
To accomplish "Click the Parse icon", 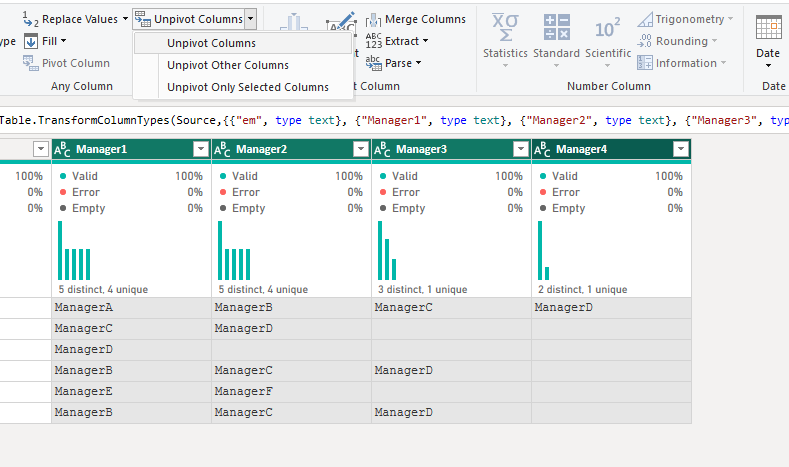I will 373,63.
